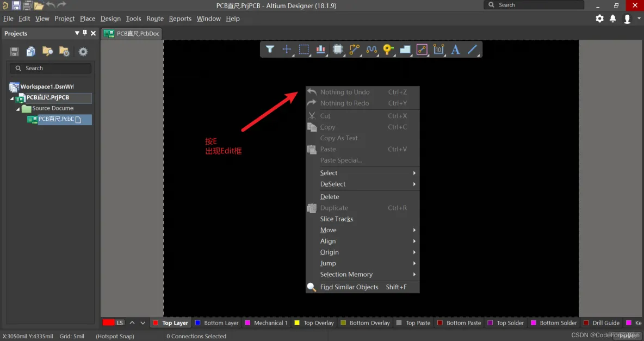This screenshot has width=644, height=341.
Task: Select the place polygon pour tool
Action: click(405, 49)
